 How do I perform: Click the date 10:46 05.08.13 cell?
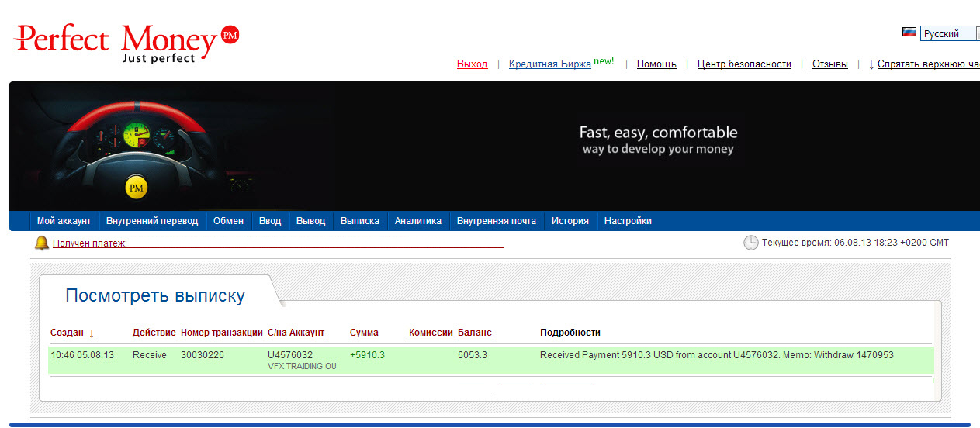click(82, 355)
